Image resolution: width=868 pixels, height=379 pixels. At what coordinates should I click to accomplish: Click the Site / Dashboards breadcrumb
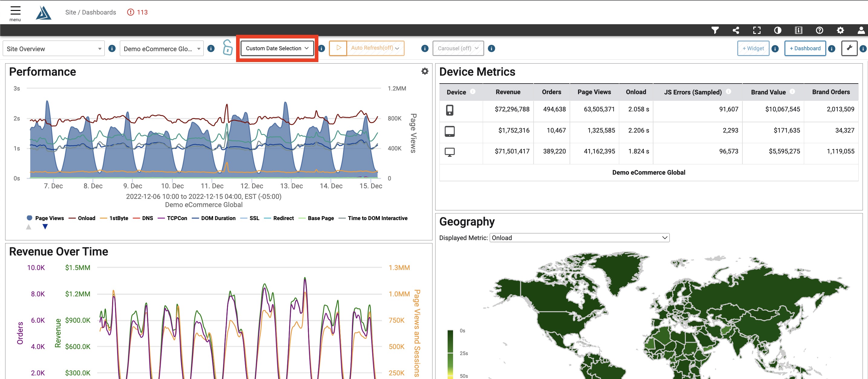point(90,12)
